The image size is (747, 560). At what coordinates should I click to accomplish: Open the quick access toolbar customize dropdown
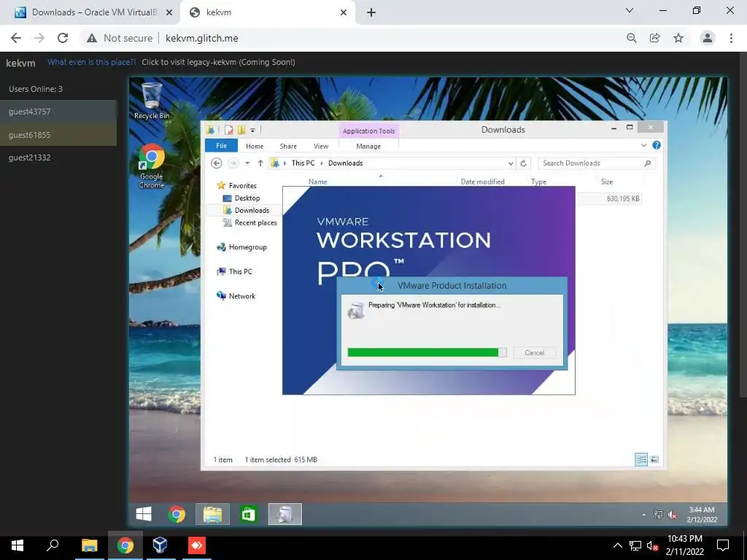(x=252, y=130)
